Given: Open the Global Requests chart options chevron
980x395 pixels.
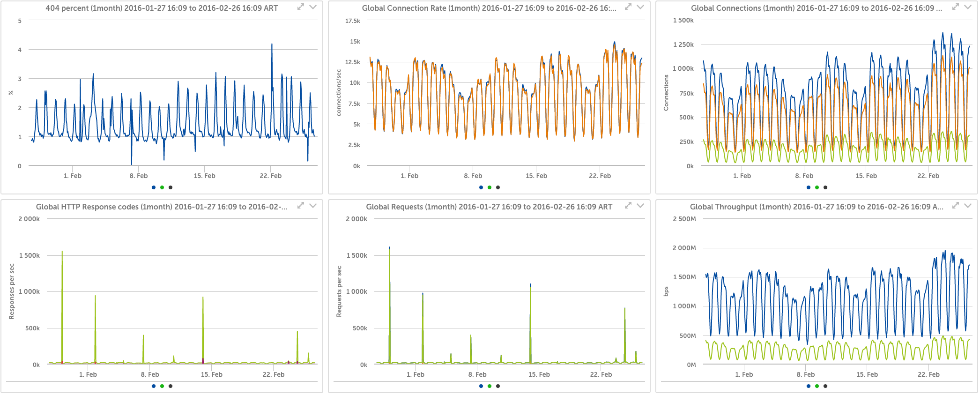Looking at the screenshot, I should (x=640, y=206).
